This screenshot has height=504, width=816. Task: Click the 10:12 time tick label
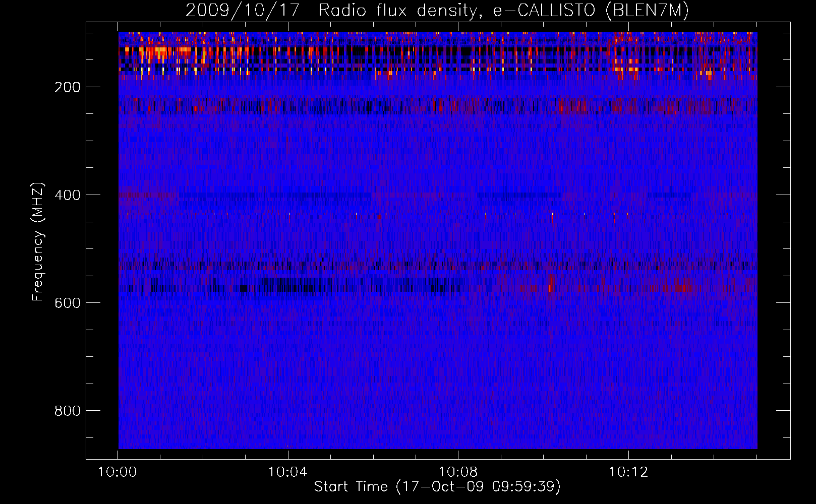(628, 472)
